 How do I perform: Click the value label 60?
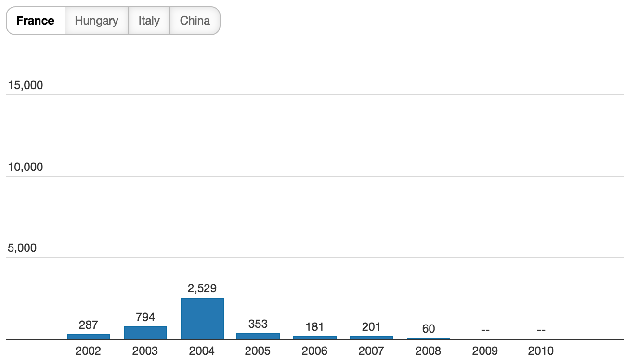point(429,329)
